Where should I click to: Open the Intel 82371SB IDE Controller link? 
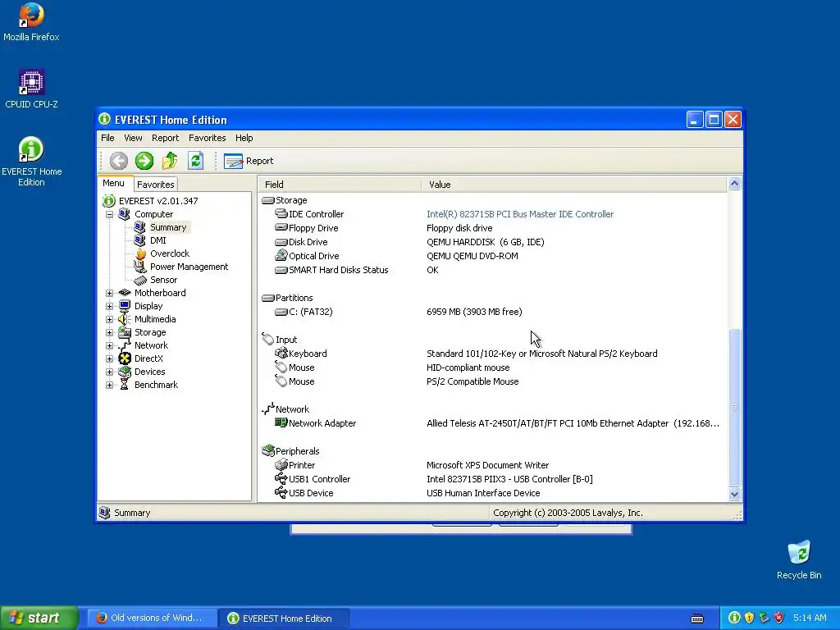(x=519, y=214)
